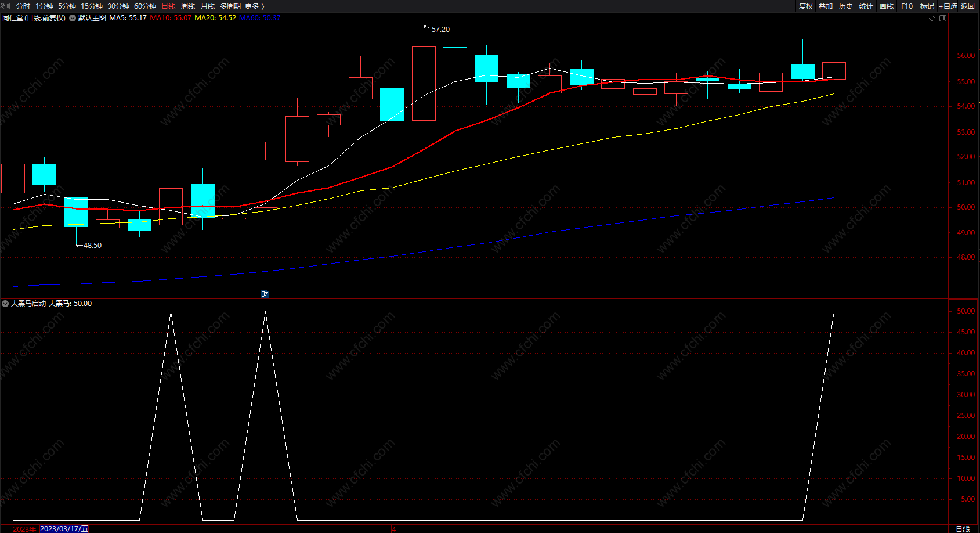
Task: Click the 返回 back button
Action: 968,6
